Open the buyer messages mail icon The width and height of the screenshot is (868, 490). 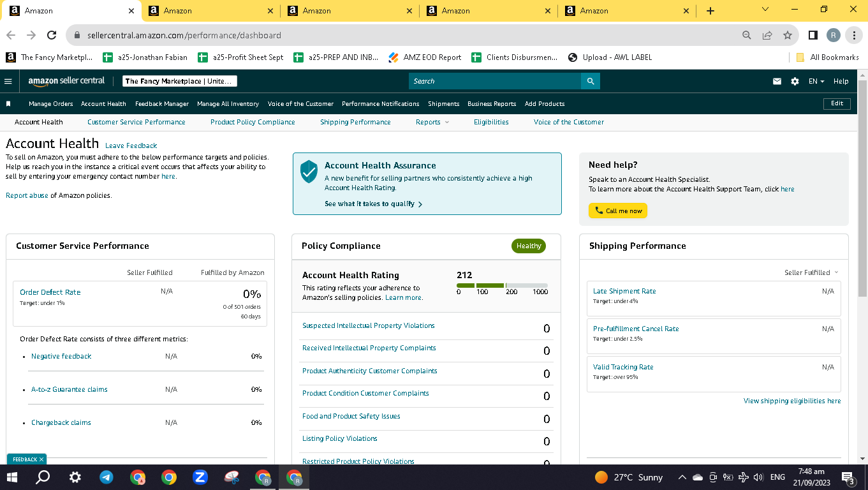coord(777,81)
